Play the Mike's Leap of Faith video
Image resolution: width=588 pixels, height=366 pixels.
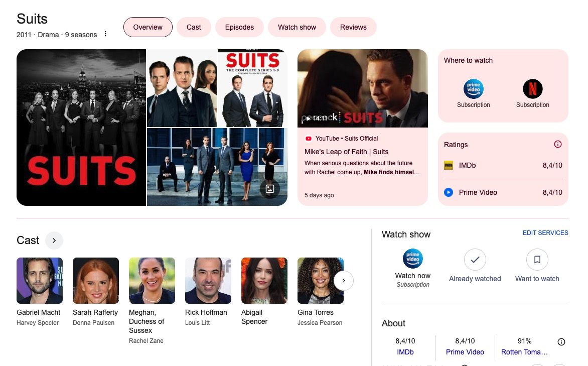(x=362, y=88)
